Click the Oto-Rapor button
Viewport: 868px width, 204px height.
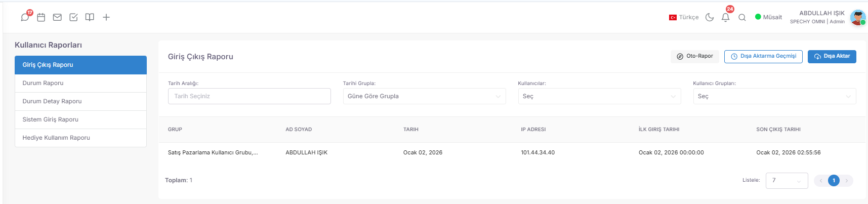point(695,56)
